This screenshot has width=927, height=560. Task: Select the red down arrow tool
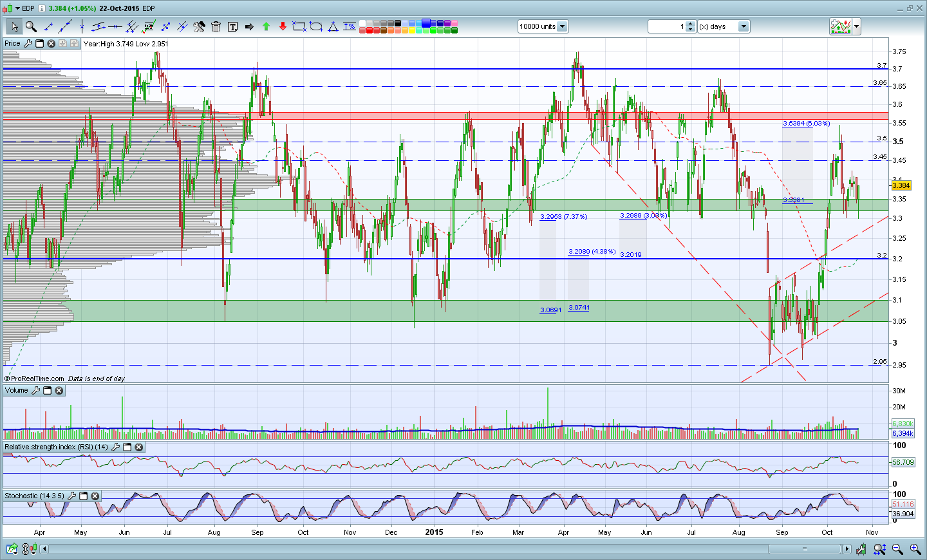tap(283, 26)
